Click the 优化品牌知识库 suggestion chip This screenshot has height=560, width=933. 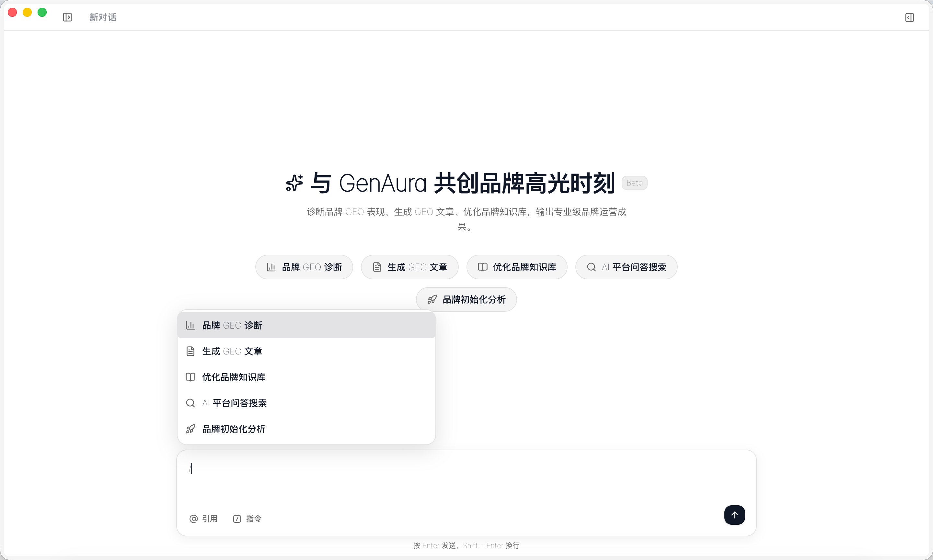pyautogui.click(x=517, y=267)
